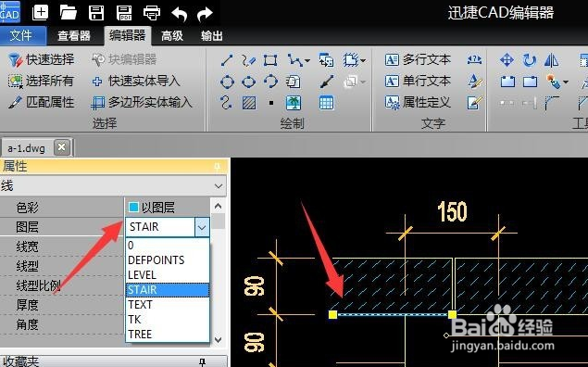
Task: Insert a table with the grid icon
Action: 326,103
